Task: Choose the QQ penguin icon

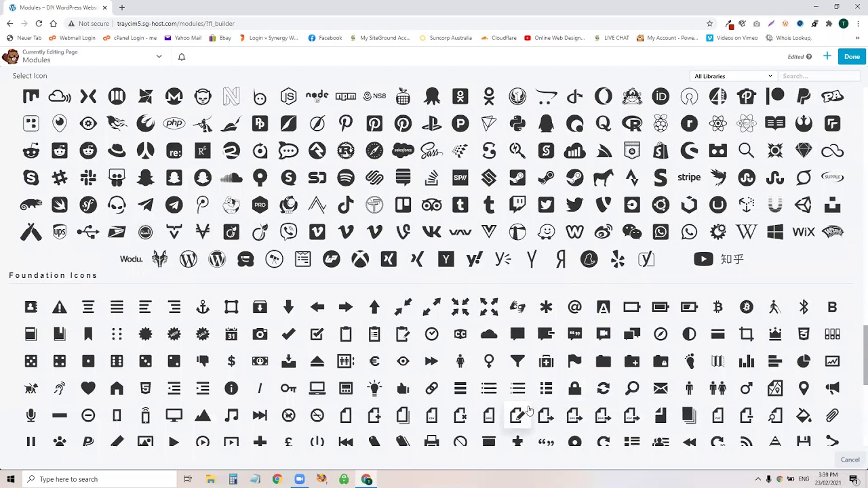Action: (x=546, y=123)
